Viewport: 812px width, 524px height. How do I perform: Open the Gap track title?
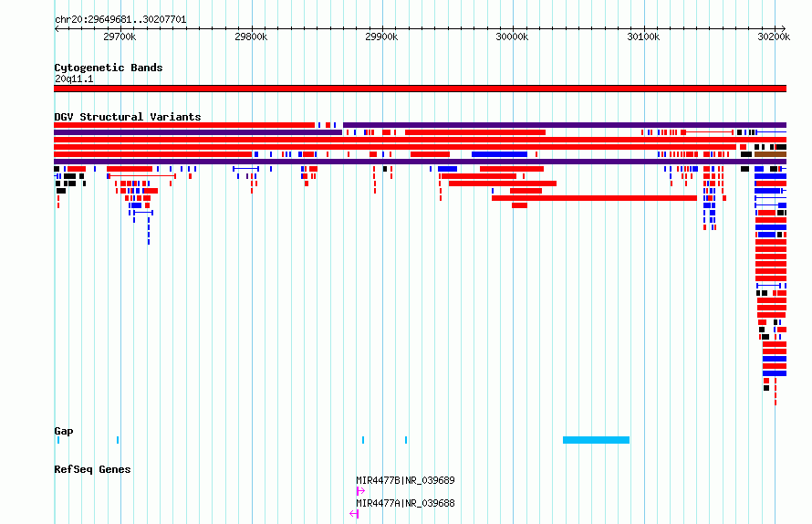click(64, 431)
